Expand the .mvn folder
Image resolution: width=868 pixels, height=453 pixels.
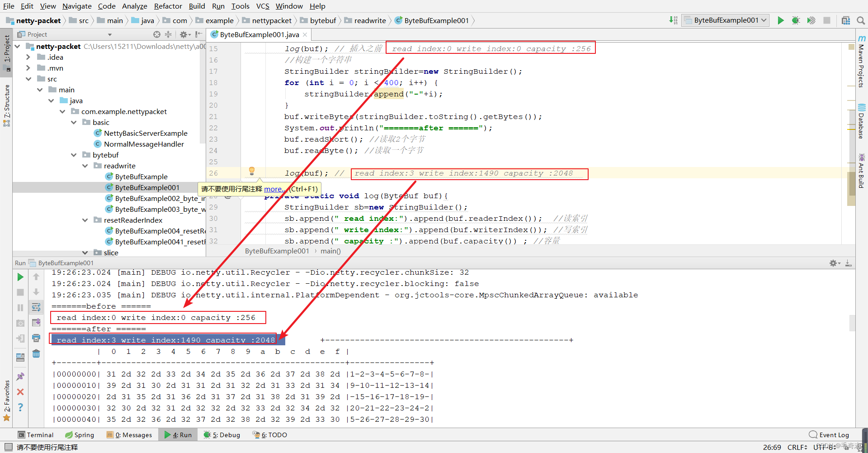[x=28, y=68]
